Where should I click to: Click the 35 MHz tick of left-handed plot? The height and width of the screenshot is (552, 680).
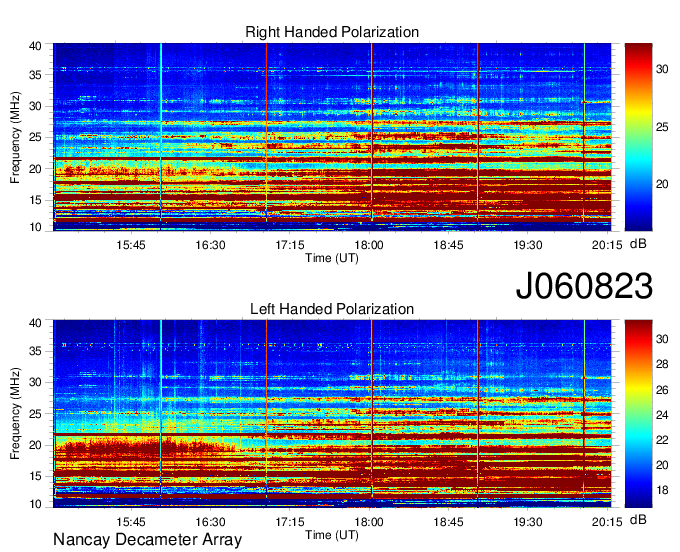tap(35, 351)
